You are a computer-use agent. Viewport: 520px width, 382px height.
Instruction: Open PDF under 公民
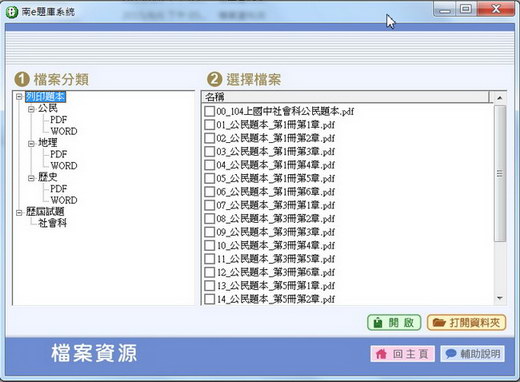pyautogui.click(x=59, y=120)
